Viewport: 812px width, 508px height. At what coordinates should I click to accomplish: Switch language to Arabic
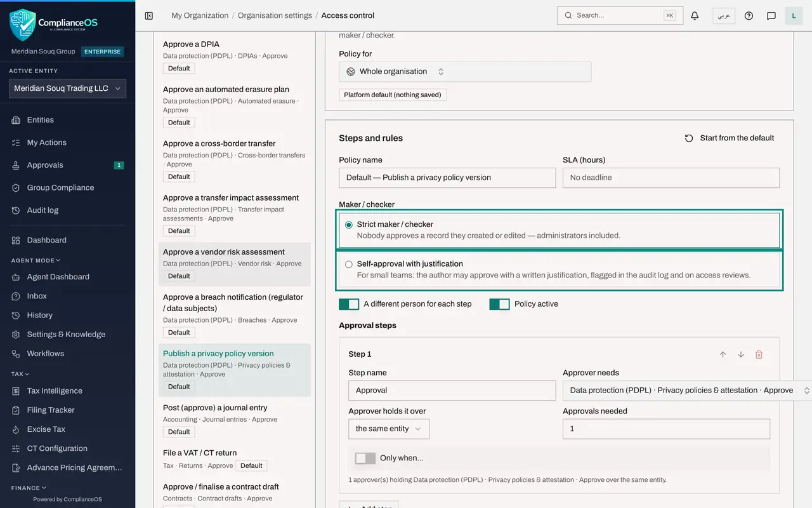coord(724,15)
